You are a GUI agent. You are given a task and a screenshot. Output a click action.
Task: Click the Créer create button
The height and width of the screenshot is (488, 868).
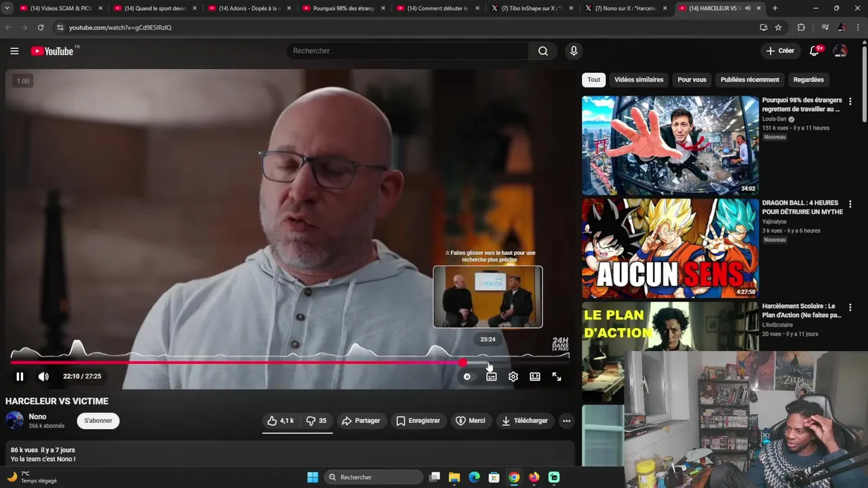[x=780, y=51]
